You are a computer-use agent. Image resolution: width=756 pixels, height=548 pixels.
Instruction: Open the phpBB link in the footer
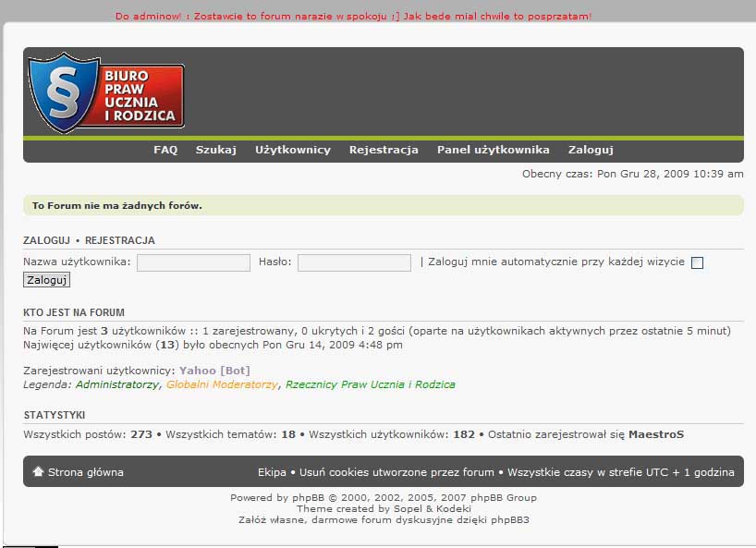click(308, 497)
